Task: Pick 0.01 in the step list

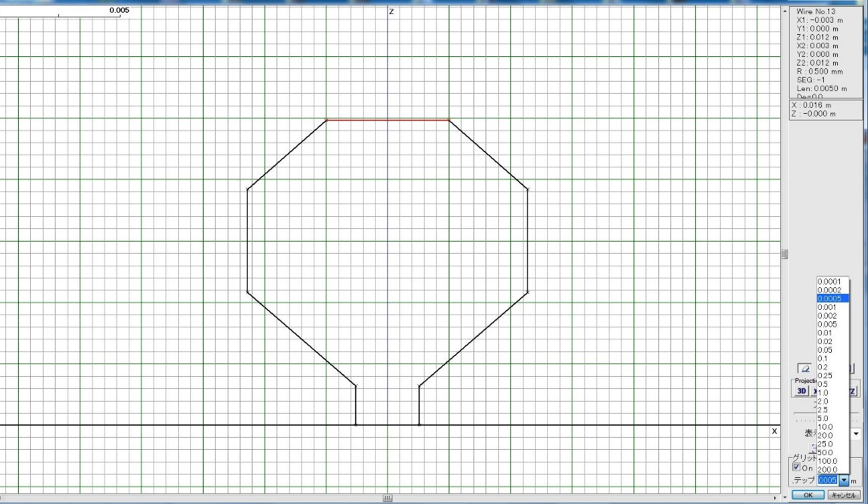Action: (x=833, y=333)
